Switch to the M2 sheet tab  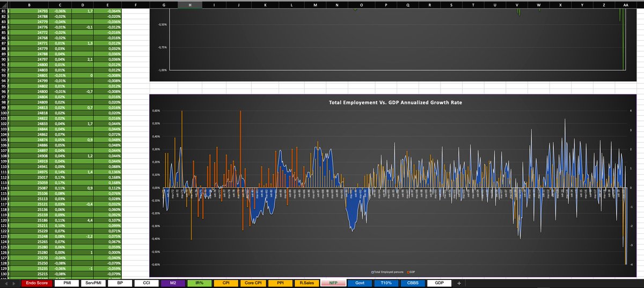pos(173,283)
